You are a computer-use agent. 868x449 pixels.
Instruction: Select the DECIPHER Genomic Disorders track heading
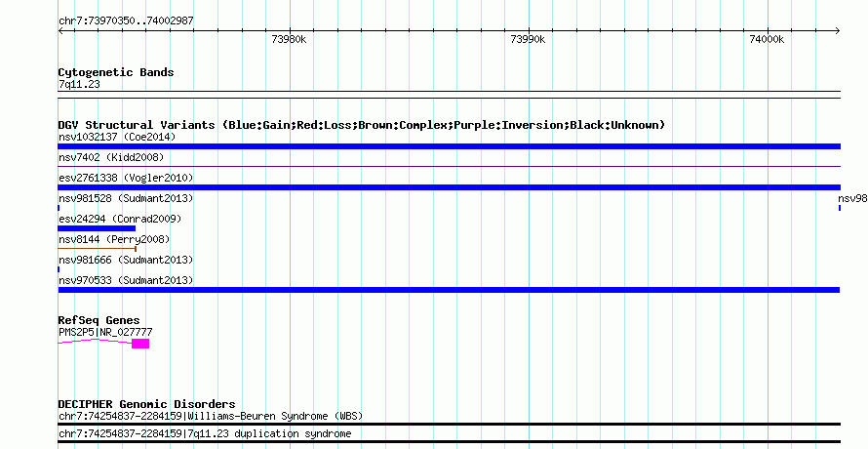(x=146, y=404)
